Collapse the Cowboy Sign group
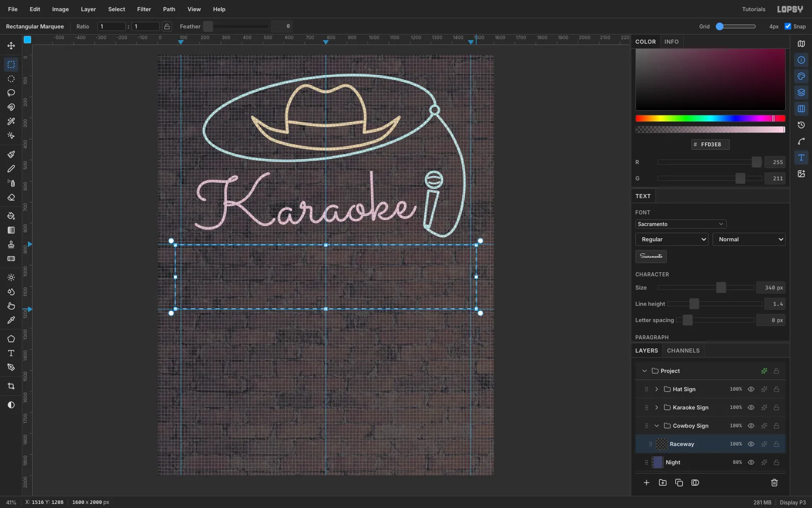This screenshot has height=508, width=812. tap(657, 426)
